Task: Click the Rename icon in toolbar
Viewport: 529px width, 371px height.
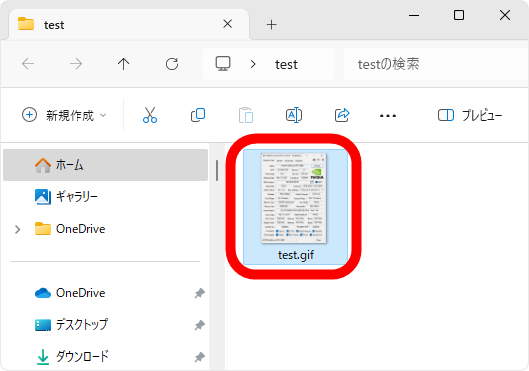Action: (294, 115)
